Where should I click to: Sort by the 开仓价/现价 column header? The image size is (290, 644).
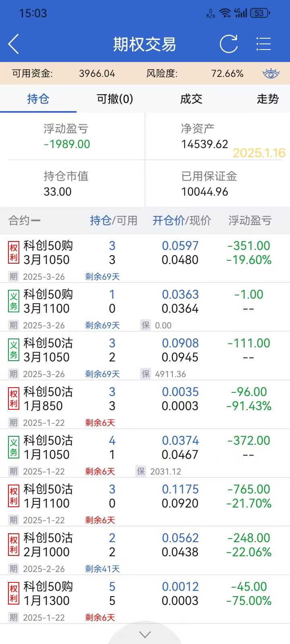(x=181, y=221)
